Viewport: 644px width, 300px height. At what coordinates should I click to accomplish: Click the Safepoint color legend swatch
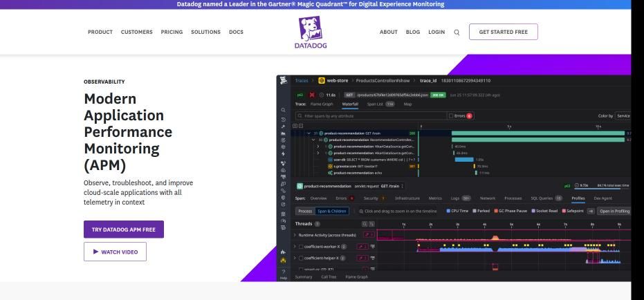pyautogui.click(x=564, y=211)
